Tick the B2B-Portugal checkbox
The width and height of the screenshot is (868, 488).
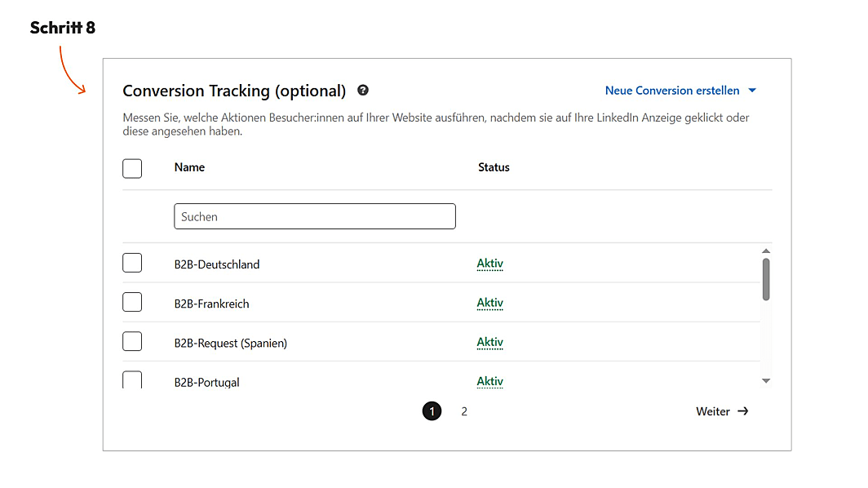[x=132, y=379]
